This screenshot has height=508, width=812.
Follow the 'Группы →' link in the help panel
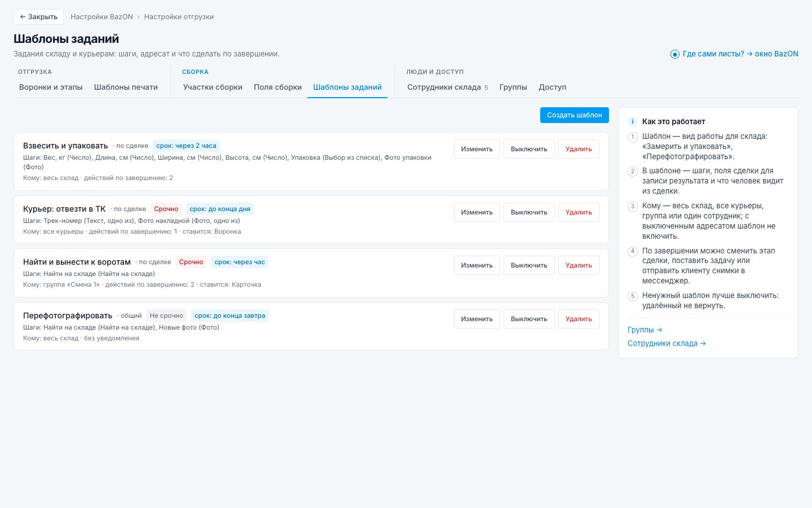645,330
